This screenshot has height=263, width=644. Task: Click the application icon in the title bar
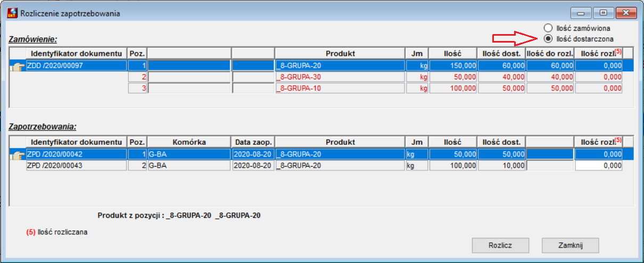(12, 13)
